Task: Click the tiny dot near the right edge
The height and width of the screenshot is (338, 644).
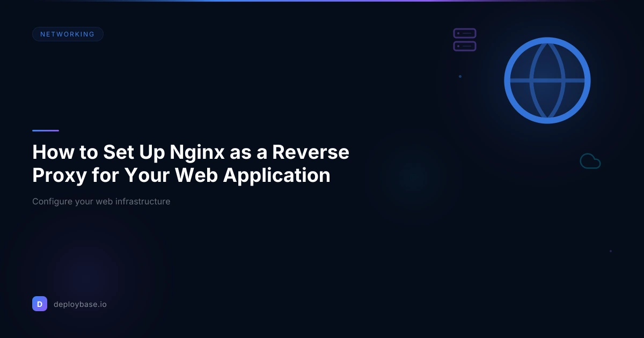Action: click(x=610, y=251)
